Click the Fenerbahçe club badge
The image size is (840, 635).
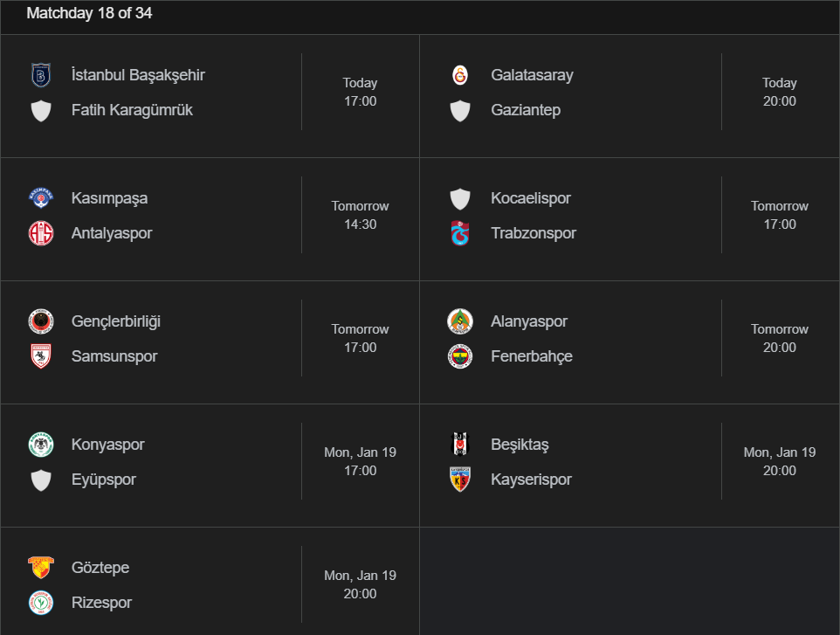(x=460, y=356)
